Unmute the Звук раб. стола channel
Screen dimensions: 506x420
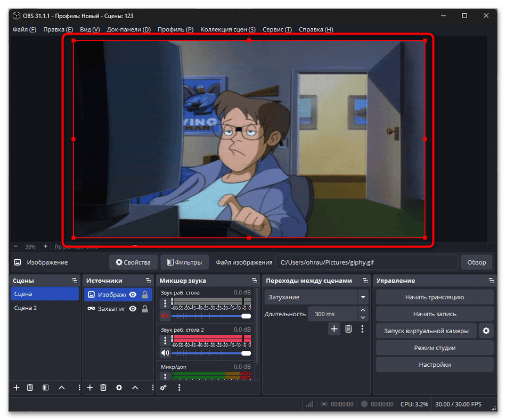coord(165,316)
